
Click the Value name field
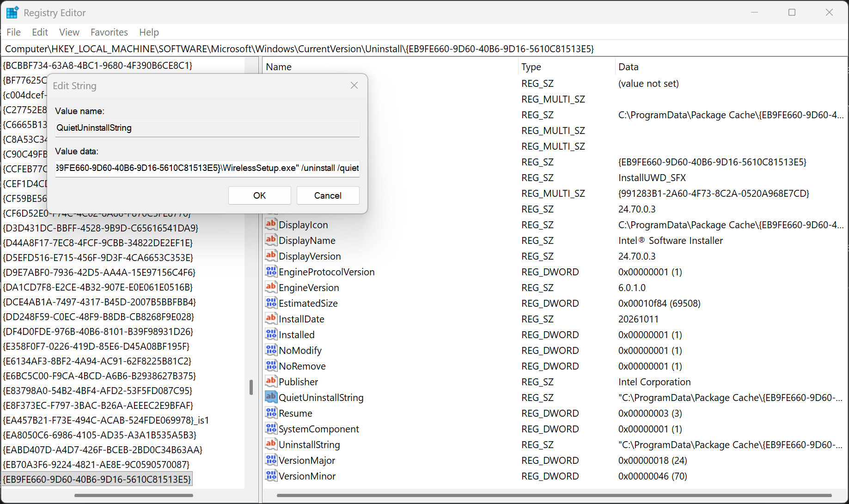click(x=208, y=128)
